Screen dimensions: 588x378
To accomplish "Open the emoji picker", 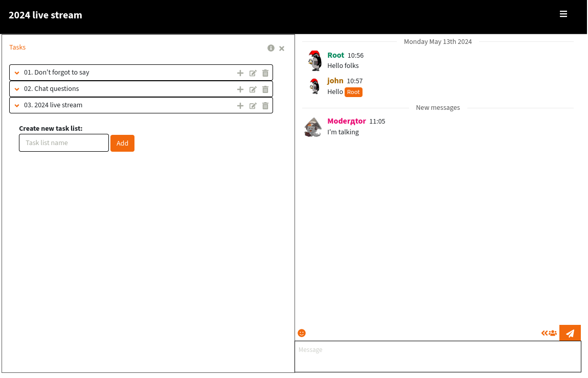I will tap(302, 333).
